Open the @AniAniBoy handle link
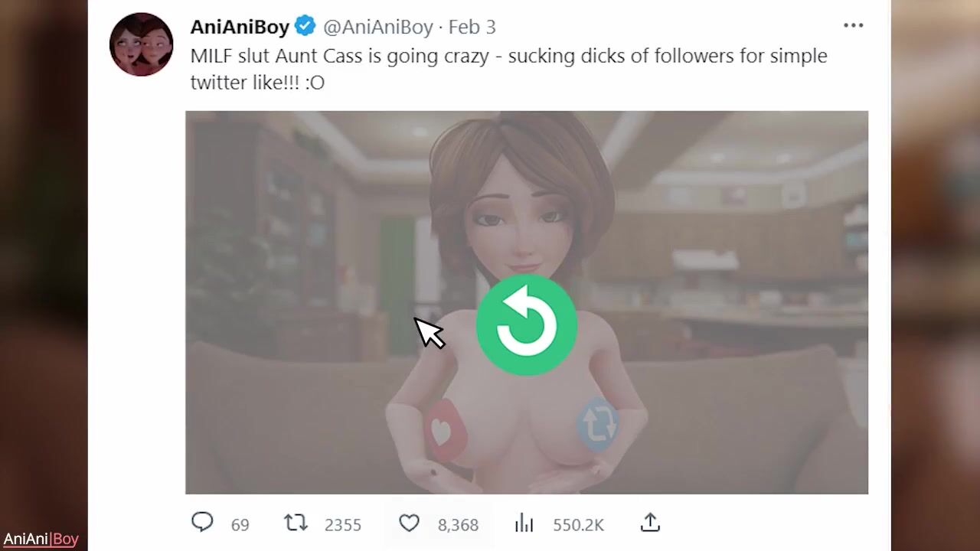The height and width of the screenshot is (551, 980). 378,27
